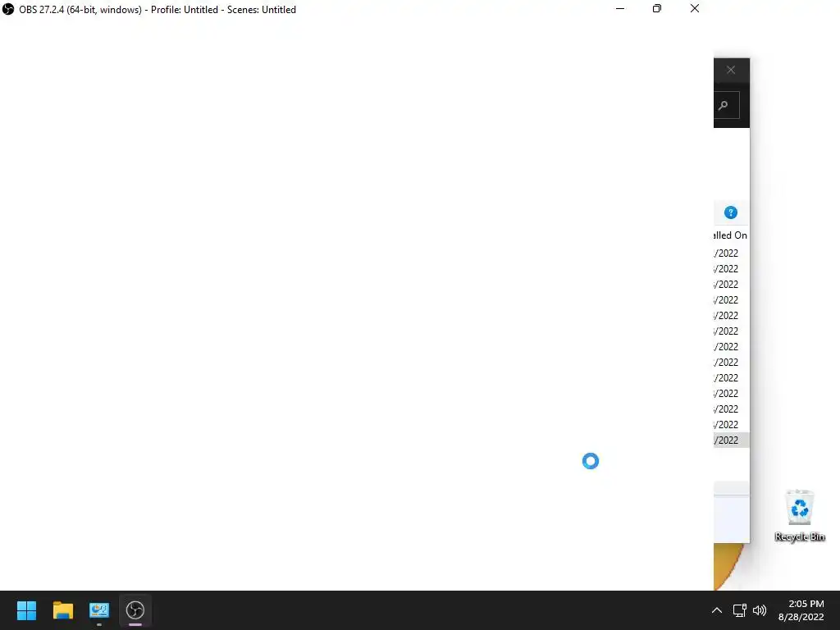Sort by the Installed On column header

point(730,235)
